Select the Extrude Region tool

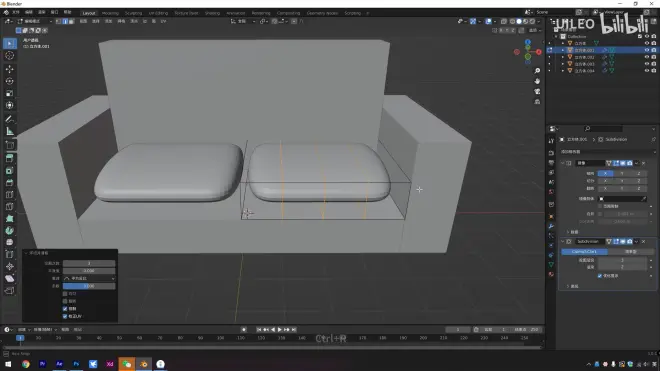pos(10,158)
